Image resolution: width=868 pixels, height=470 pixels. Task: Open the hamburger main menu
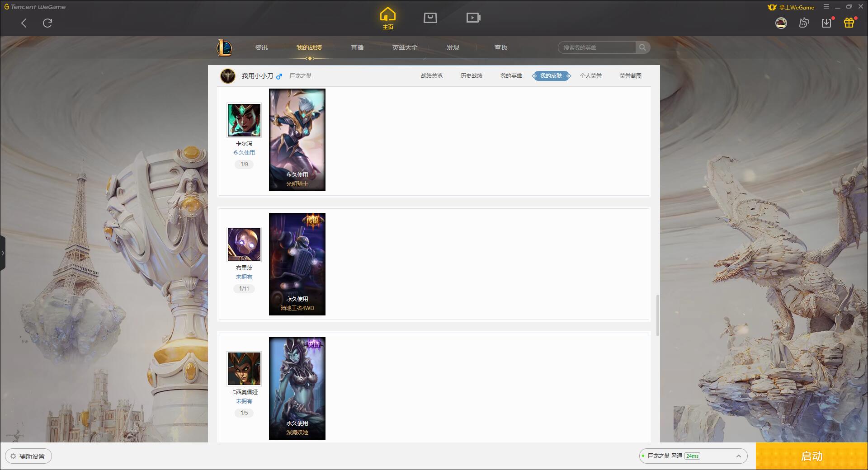click(x=826, y=7)
